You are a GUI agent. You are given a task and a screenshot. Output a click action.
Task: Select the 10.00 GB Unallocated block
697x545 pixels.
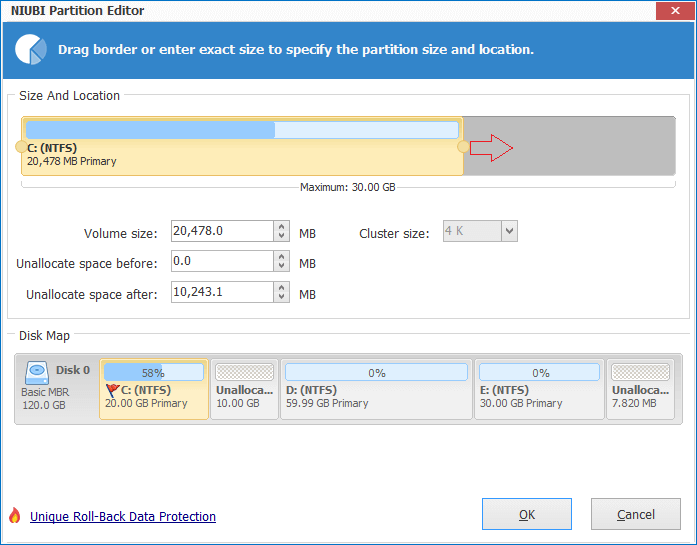click(x=244, y=389)
